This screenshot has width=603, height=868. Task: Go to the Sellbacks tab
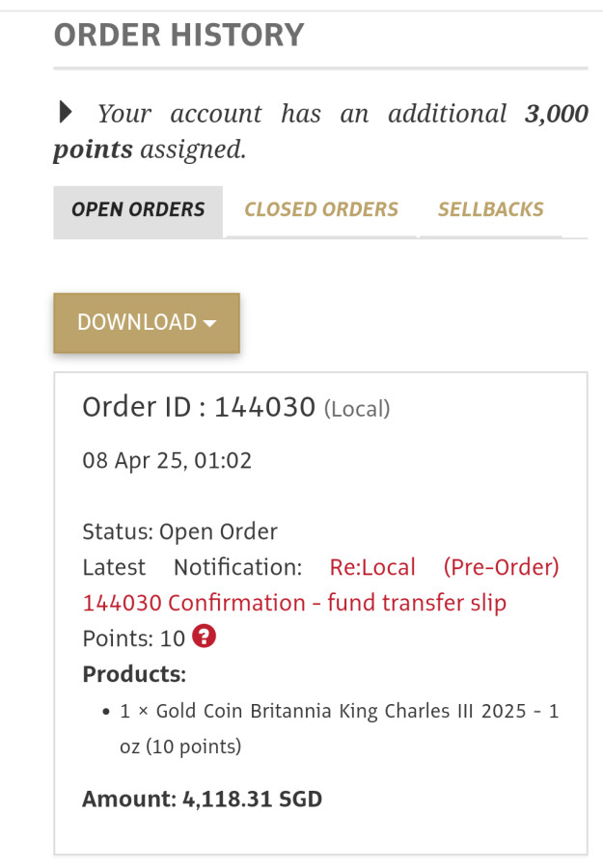click(x=490, y=209)
